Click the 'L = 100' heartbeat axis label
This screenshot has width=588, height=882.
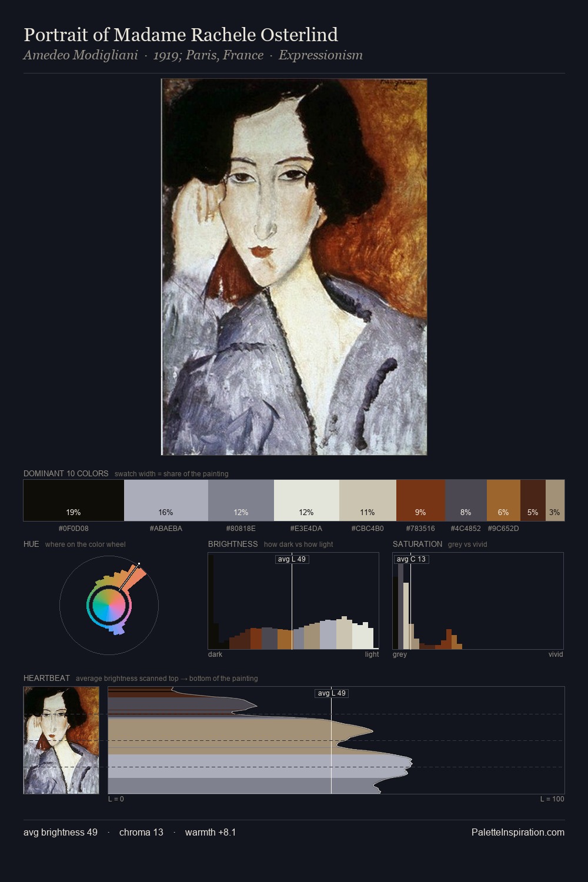[x=552, y=799]
